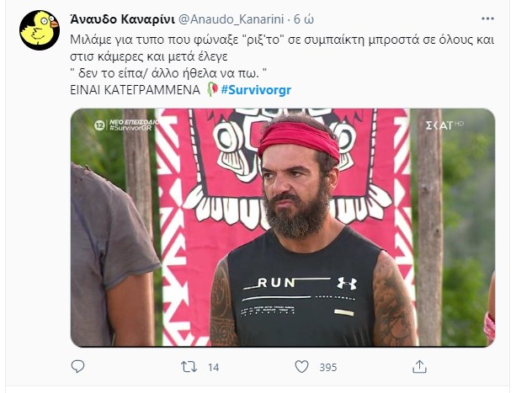View the 14 retweets count
The width and height of the screenshot is (532, 393).
(x=214, y=367)
